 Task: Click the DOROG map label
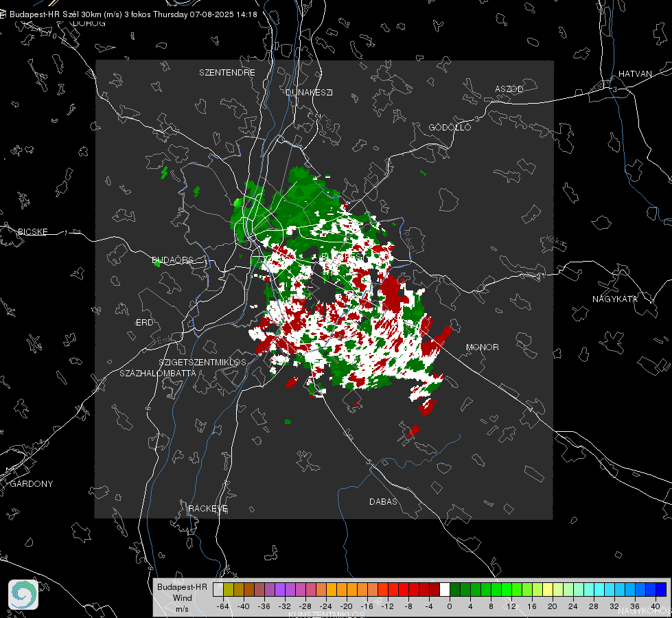89,23
